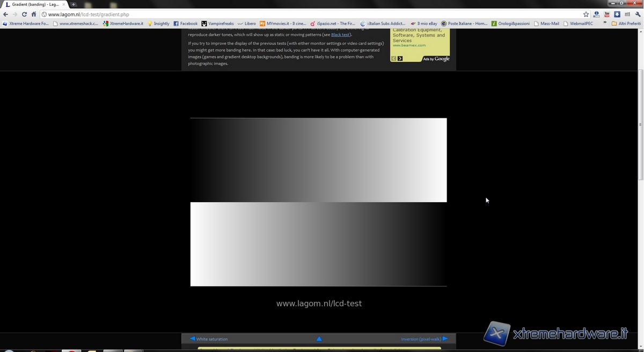Click the blue download arrow extension icon
This screenshot has height=352, width=644.
click(617, 15)
